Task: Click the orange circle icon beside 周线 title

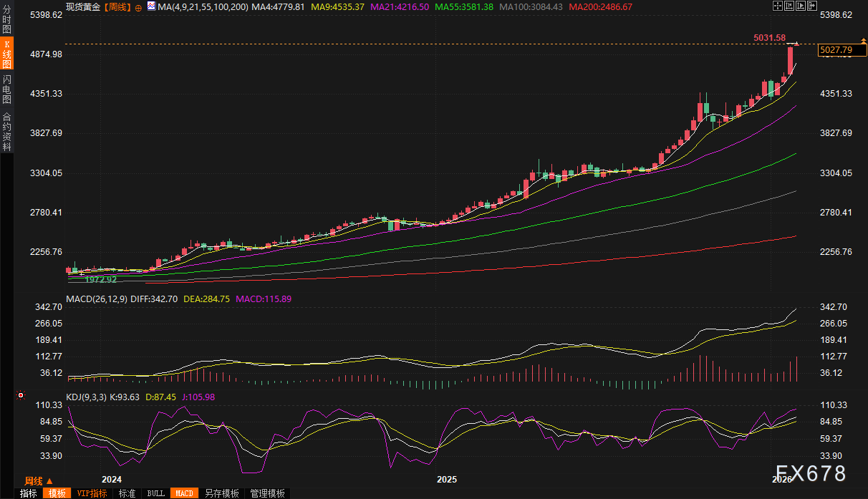Action: click(x=138, y=7)
